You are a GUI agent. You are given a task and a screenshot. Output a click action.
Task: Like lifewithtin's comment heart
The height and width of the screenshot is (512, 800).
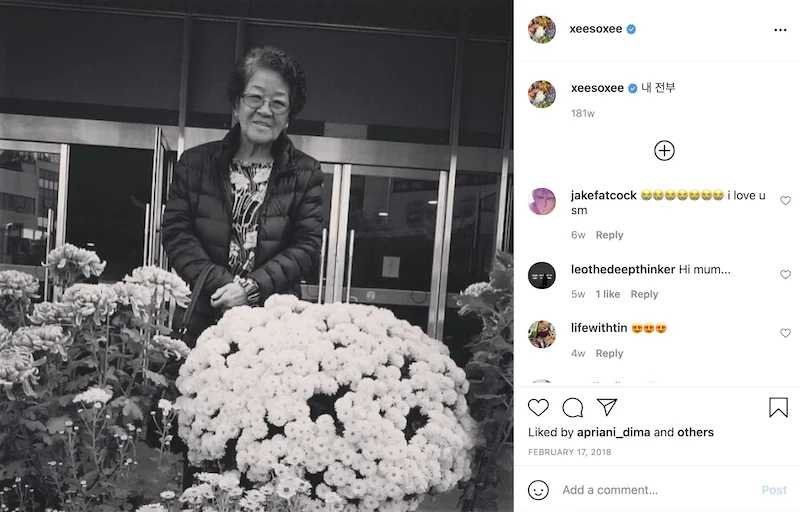[x=785, y=333]
